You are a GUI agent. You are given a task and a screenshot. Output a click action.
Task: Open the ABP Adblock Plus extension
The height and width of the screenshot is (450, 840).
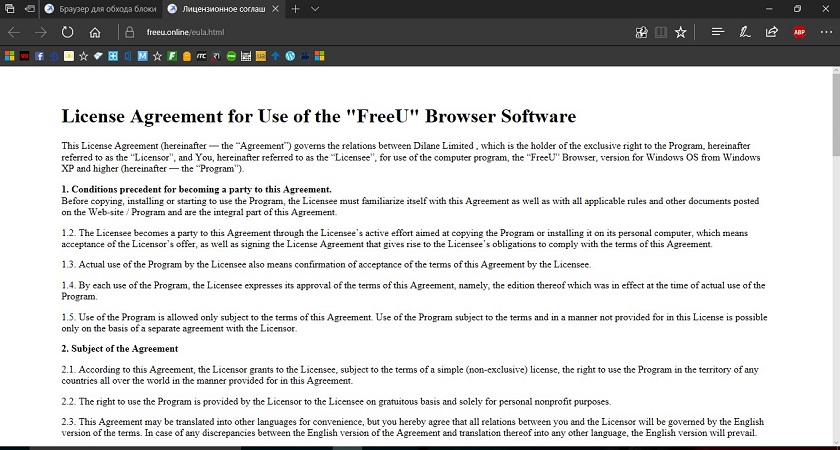(799, 32)
